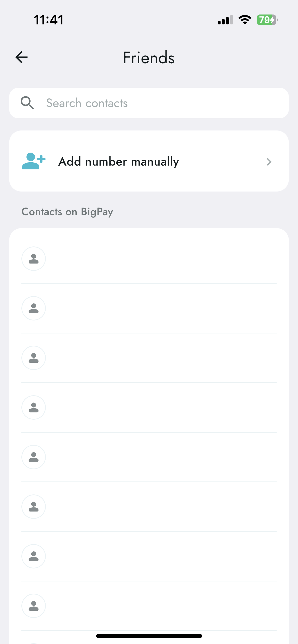Open chevron next to Add number manually
Screen dimensions: 298x644
pyautogui.click(x=269, y=162)
